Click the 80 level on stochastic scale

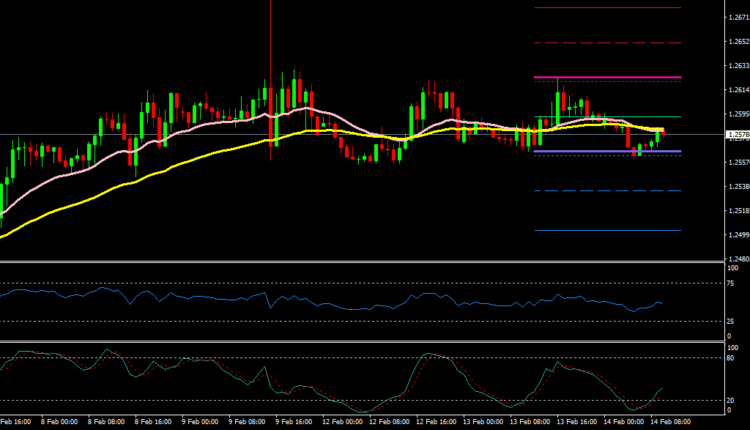click(732, 358)
